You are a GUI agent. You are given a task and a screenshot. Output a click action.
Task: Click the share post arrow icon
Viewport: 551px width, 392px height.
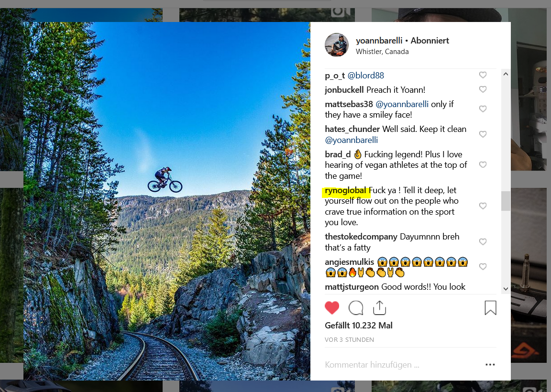[379, 308]
